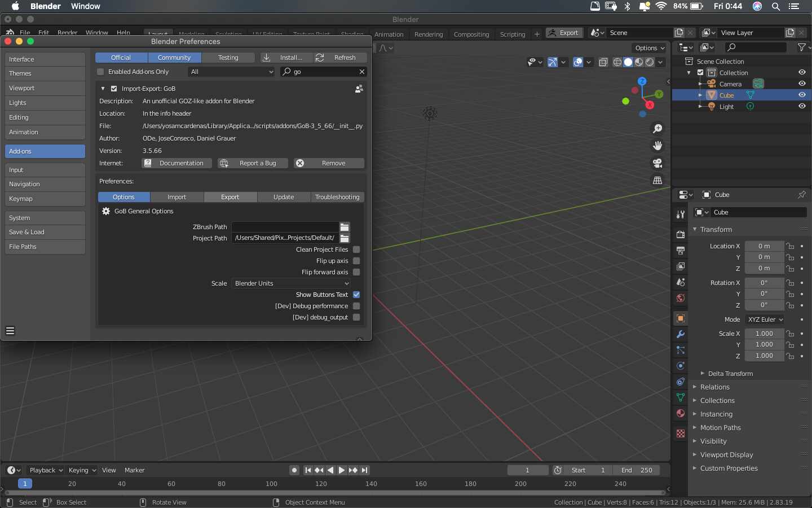Image resolution: width=812 pixels, height=508 pixels.
Task: Click the folder icon beside ZBrush Path
Action: click(x=345, y=227)
